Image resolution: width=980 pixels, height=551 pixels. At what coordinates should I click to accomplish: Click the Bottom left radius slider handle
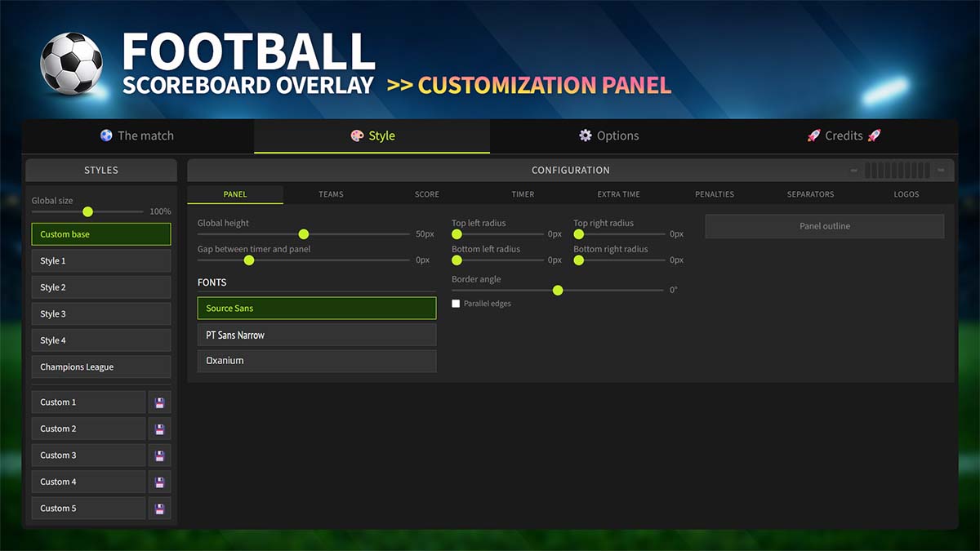click(x=457, y=260)
